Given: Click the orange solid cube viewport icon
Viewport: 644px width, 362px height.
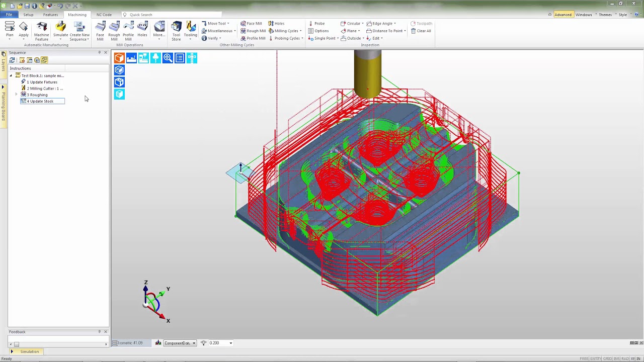Looking at the screenshot, I should pyautogui.click(x=119, y=58).
